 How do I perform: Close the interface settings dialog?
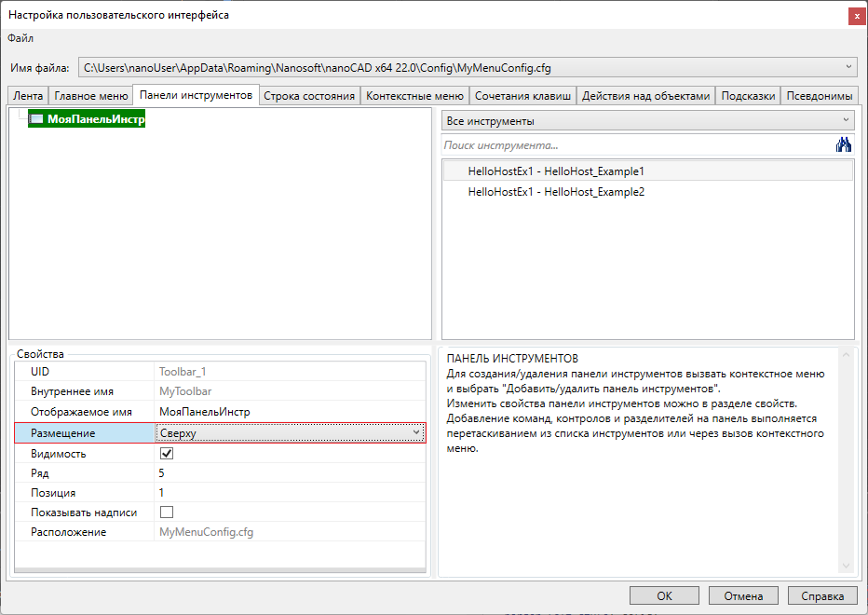854,16
